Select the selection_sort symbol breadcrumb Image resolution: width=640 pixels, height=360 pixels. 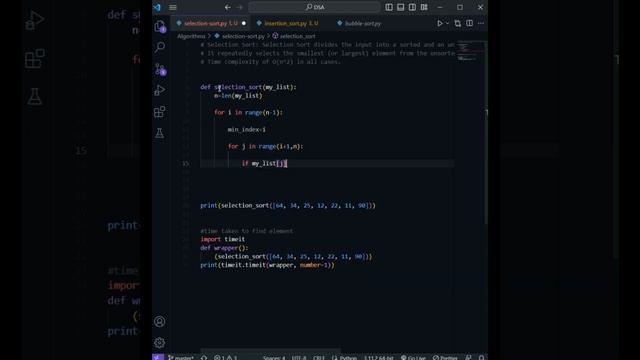(x=293, y=36)
